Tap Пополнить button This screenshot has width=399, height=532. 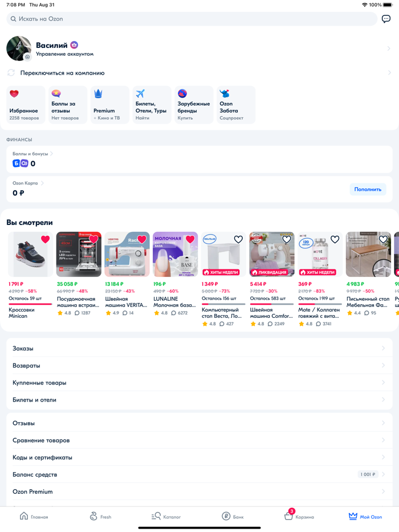(x=368, y=189)
